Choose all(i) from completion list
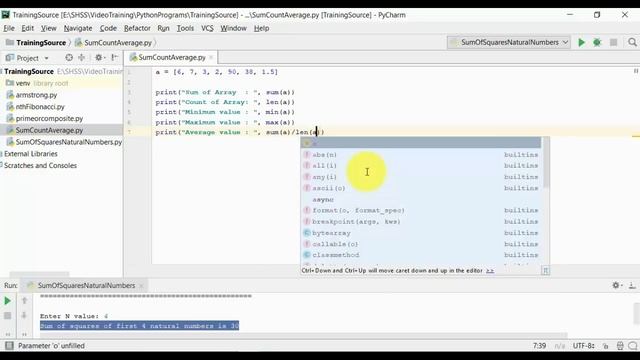Image resolution: width=640 pixels, height=360 pixels. [x=420, y=166]
